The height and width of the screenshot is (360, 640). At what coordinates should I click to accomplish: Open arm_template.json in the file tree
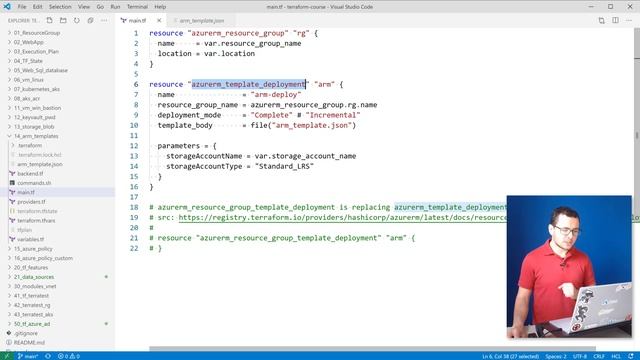point(40,164)
